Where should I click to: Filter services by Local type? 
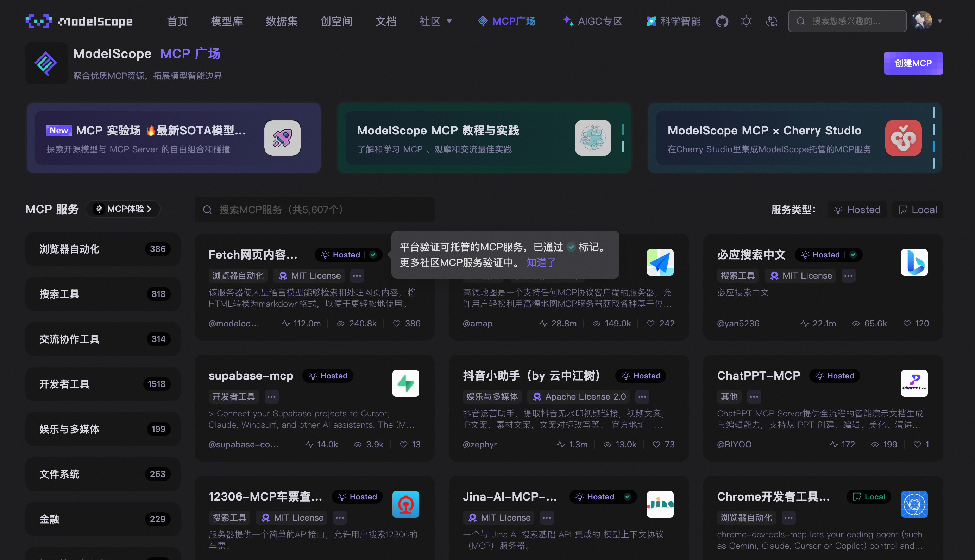click(x=917, y=210)
